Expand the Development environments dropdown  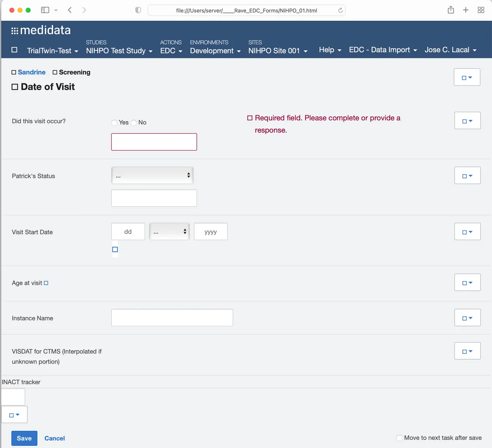click(215, 50)
